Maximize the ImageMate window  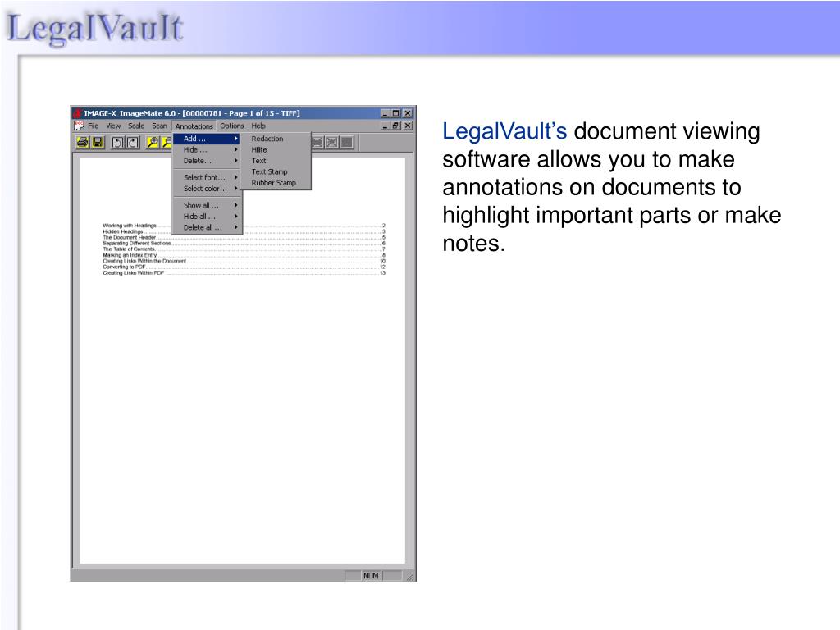tap(395, 113)
